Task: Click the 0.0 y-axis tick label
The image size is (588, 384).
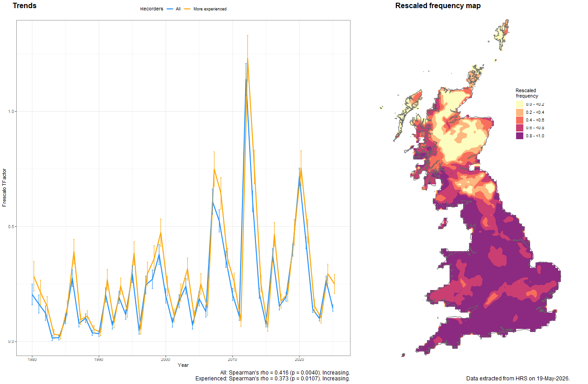Action: [11, 342]
